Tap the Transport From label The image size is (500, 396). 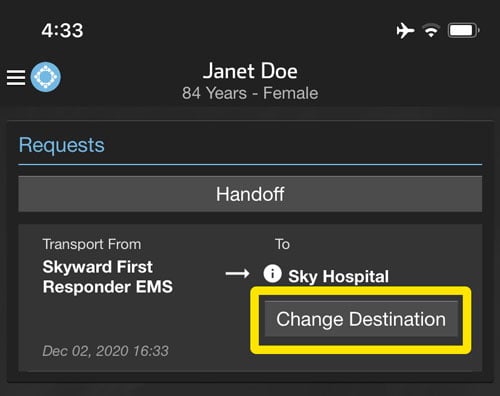point(92,244)
